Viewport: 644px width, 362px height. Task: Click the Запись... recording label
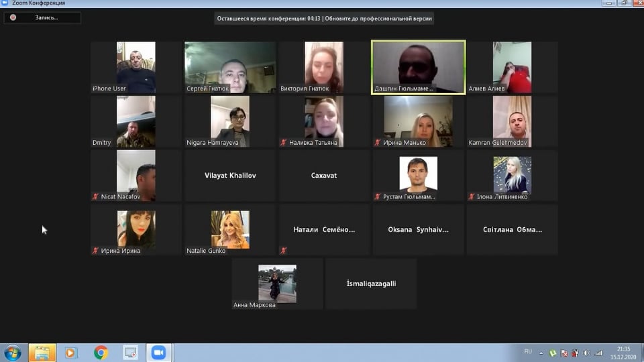[x=47, y=17]
